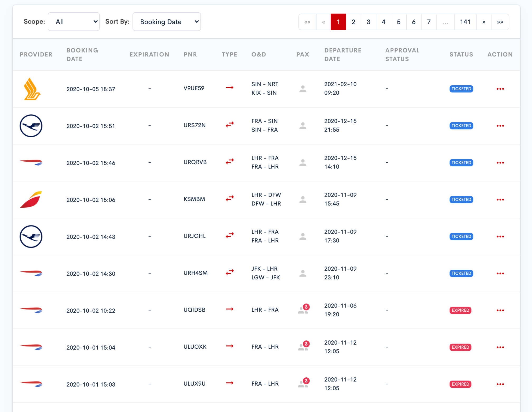This screenshot has width=532, height=412.
Task: Go to page 5
Action: pyautogui.click(x=398, y=22)
